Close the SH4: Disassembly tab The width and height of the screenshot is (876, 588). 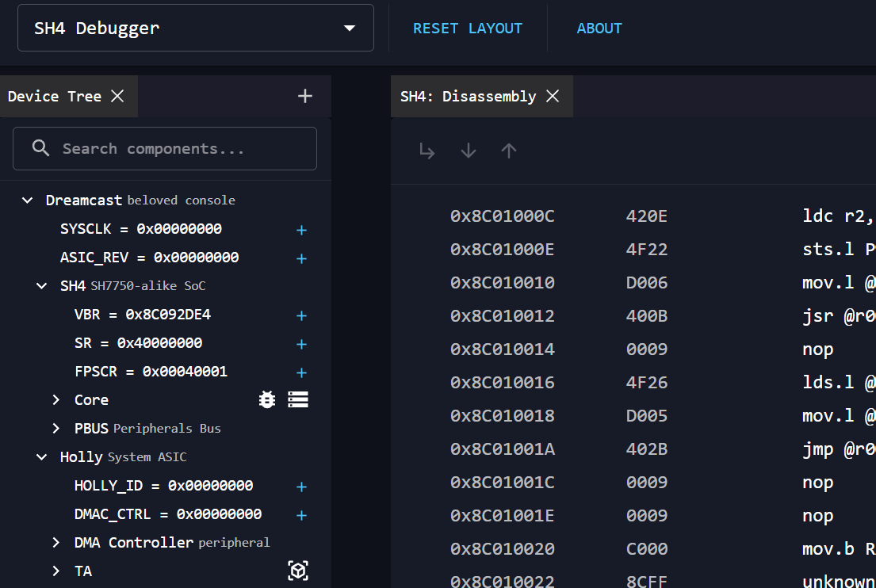(x=553, y=96)
